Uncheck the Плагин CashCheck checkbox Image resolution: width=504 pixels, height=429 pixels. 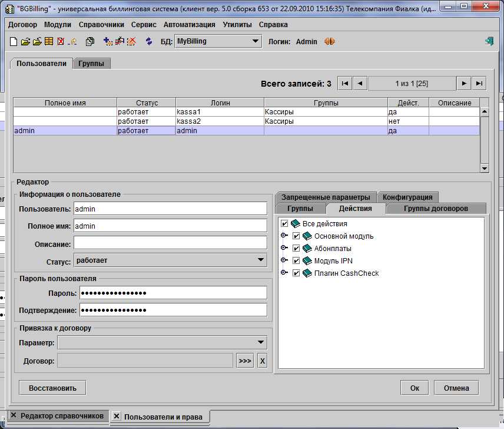[296, 273]
